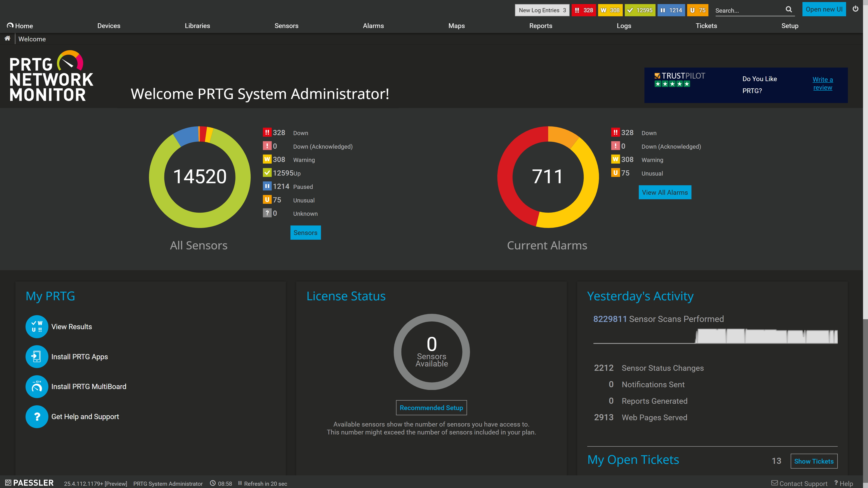Open the Maps menu

(x=457, y=26)
